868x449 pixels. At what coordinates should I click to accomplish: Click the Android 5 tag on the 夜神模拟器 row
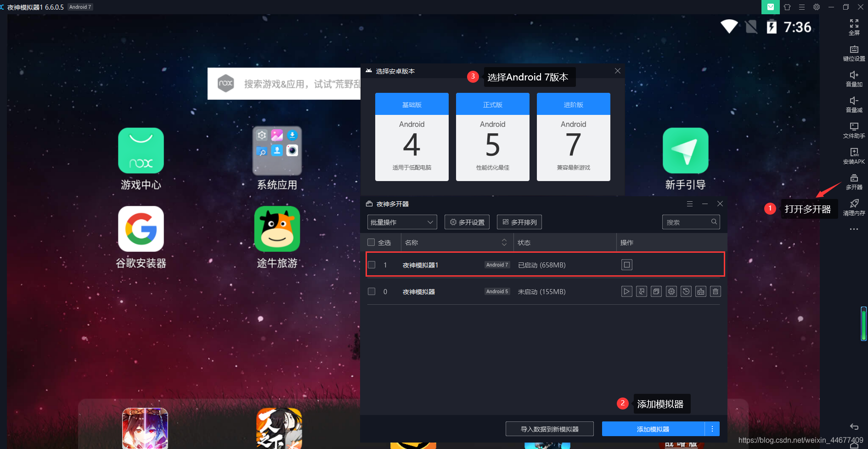[497, 291]
